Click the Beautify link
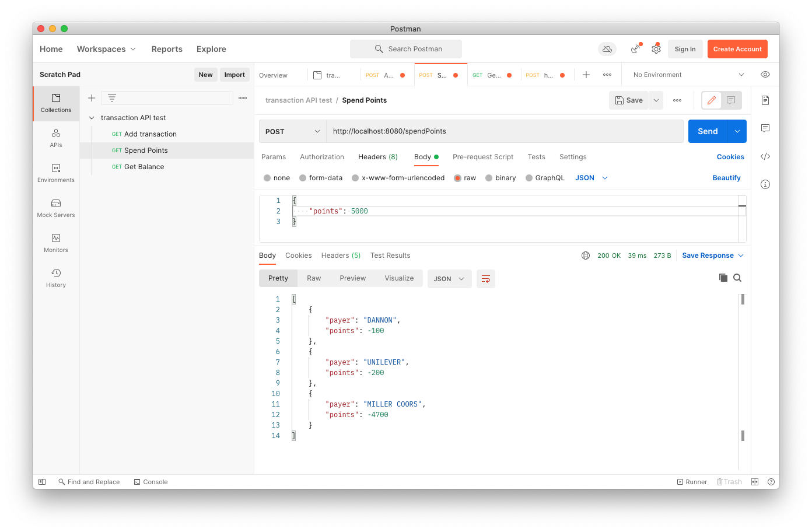This screenshot has height=532, width=812. [x=727, y=178]
